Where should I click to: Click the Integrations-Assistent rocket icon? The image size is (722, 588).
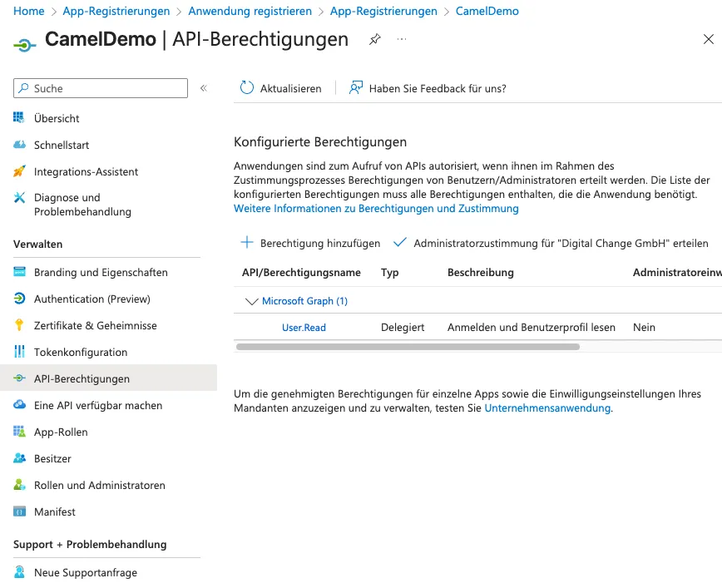pos(19,171)
